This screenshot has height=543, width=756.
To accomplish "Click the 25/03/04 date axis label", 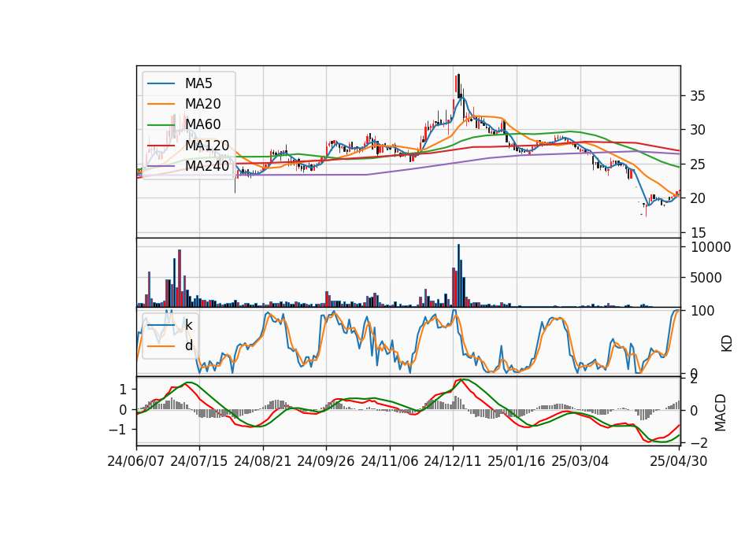I will [x=580, y=461].
